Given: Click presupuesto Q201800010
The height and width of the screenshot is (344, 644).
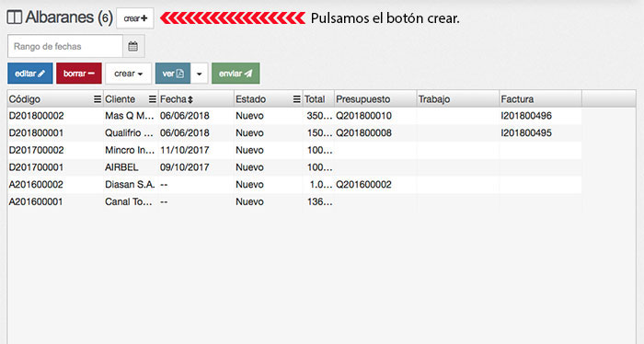Looking at the screenshot, I should pyautogui.click(x=364, y=116).
